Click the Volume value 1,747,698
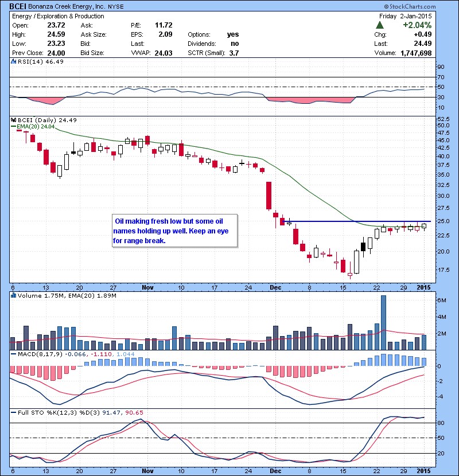This screenshot has width=459, height=476. click(x=416, y=53)
